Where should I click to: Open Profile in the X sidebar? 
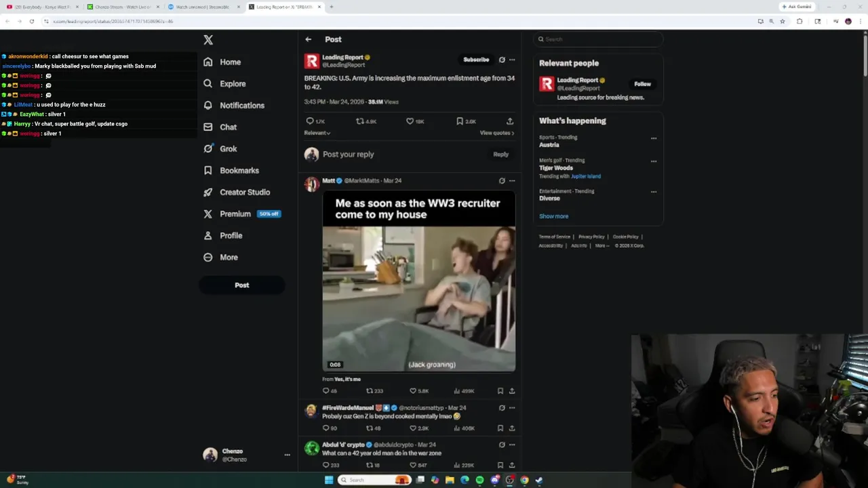222,235
